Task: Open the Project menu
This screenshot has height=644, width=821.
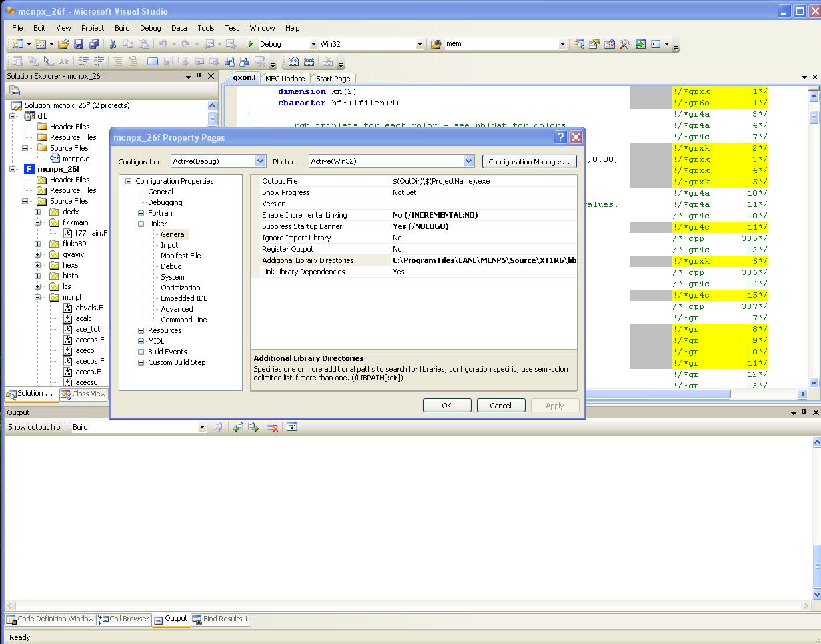Action: click(93, 28)
